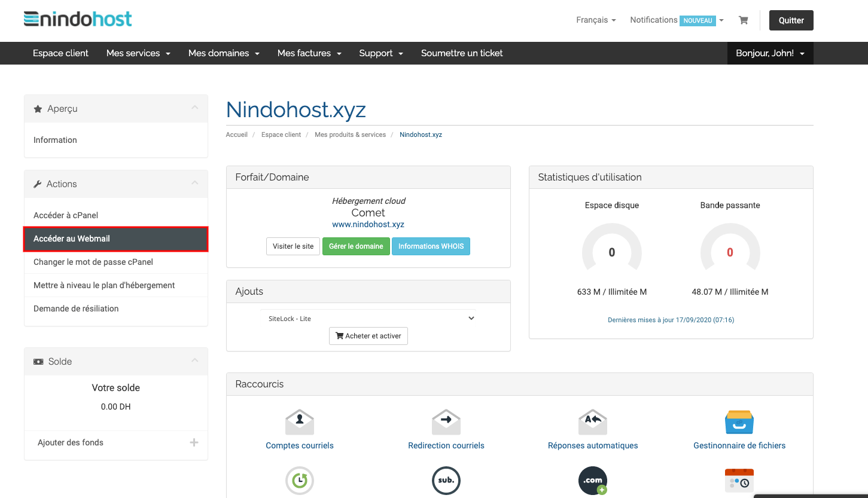Open Soumettre un ticket in navbar
868x498 pixels.
click(x=462, y=53)
